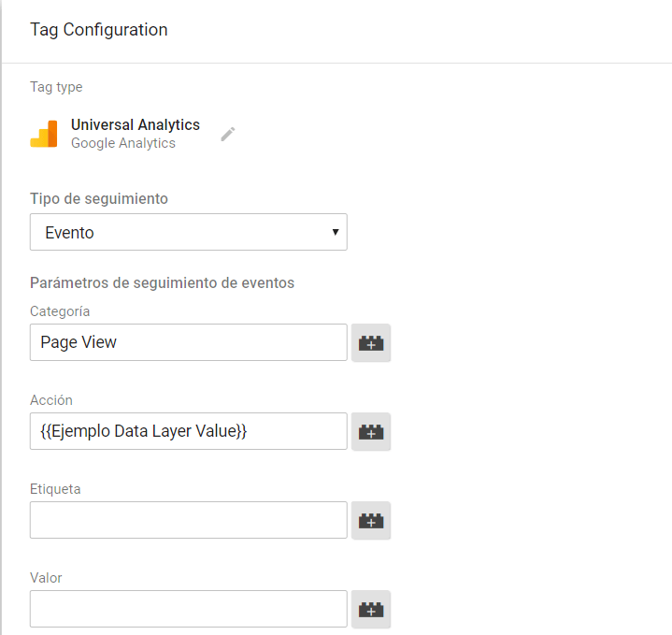Click the Tag type label
Viewport: 672px width, 635px height.
coord(56,87)
